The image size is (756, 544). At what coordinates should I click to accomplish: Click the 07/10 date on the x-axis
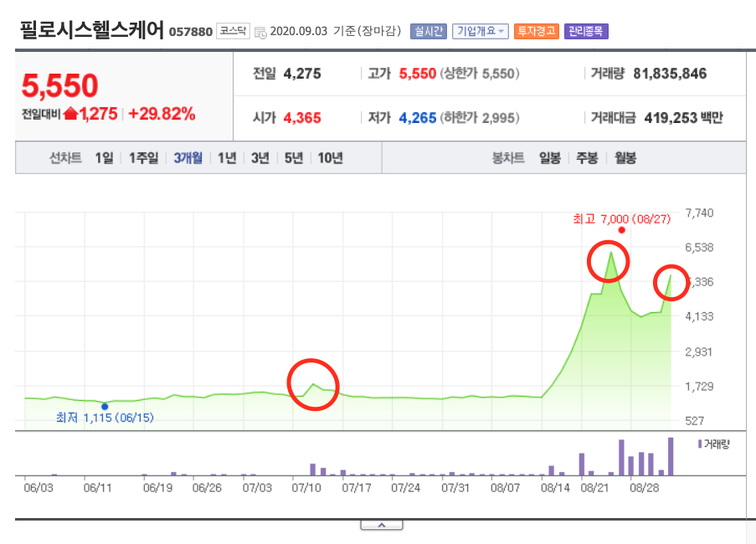click(306, 488)
